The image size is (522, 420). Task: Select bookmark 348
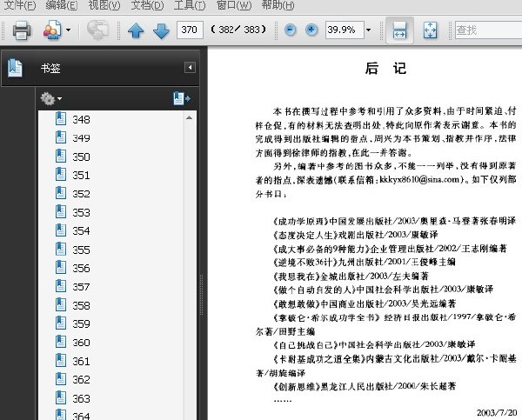click(x=81, y=119)
